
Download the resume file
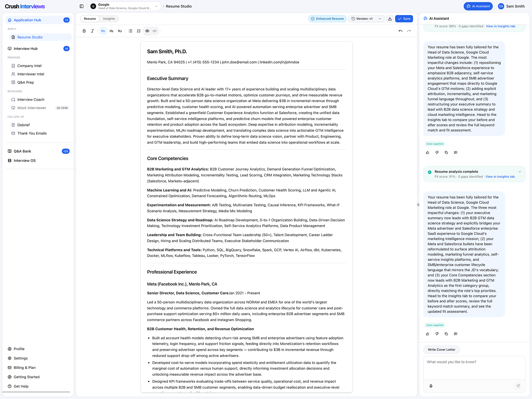[x=390, y=19]
